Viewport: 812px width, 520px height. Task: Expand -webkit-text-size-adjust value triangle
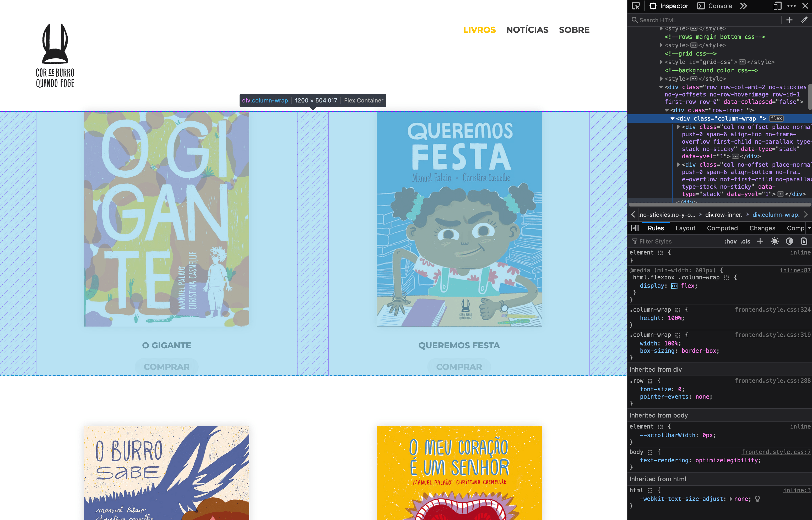[731, 499]
